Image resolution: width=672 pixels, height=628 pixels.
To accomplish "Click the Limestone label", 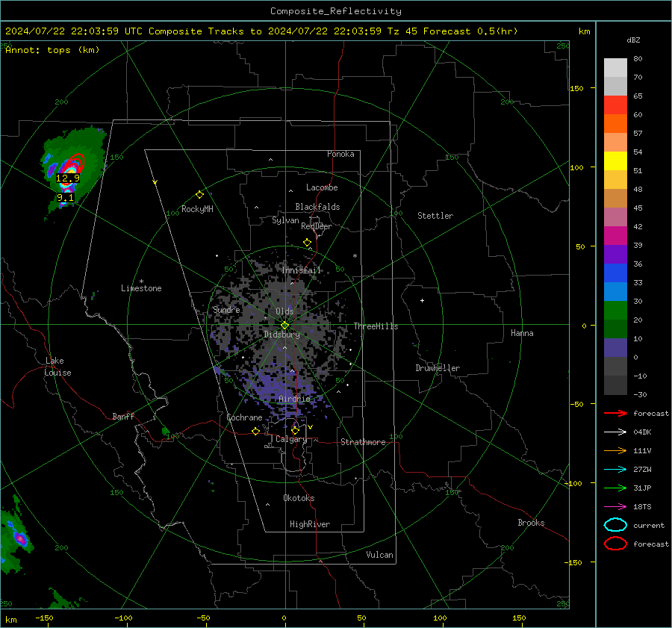I will click(x=141, y=288).
